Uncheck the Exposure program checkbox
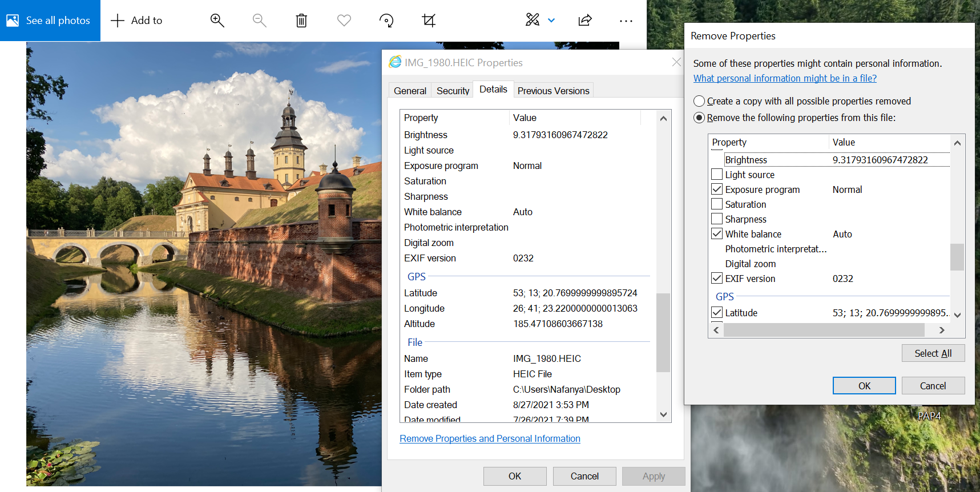The image size is (980, 492). tap(717, 189)
